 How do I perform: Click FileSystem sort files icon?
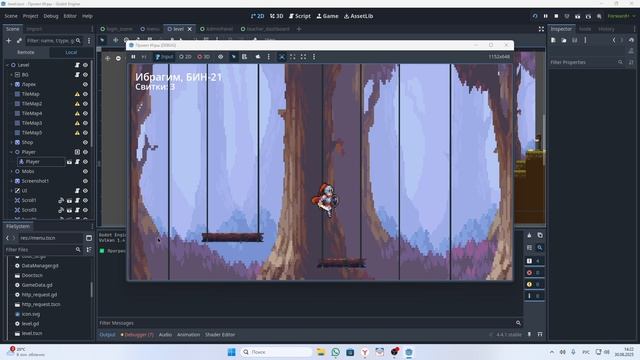click(x=89, y=249)
